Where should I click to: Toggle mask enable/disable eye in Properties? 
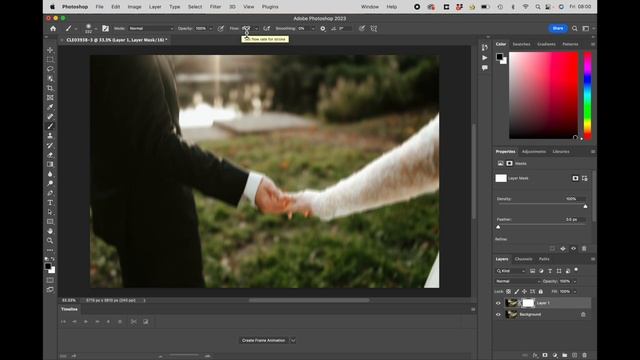tap(573, 248)
